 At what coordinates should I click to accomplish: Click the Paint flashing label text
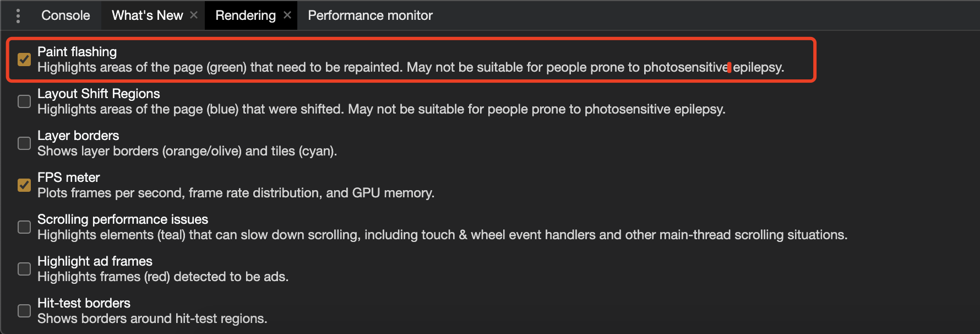coord(77,52)
